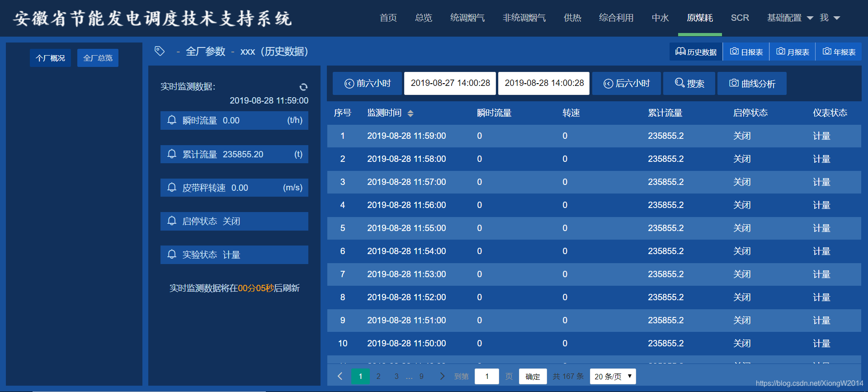The width and height of the screenshot is (868, 392).
Task: Click table row 2019-08-28 11:57:00
Action: 594,182
